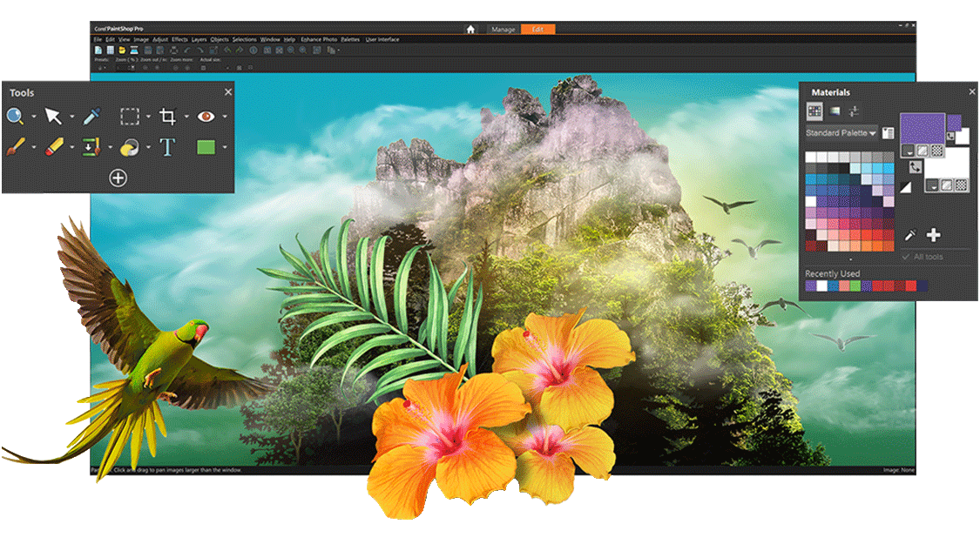
Task: Select the Pick tool arrow
Action: (x=53, y=116)
